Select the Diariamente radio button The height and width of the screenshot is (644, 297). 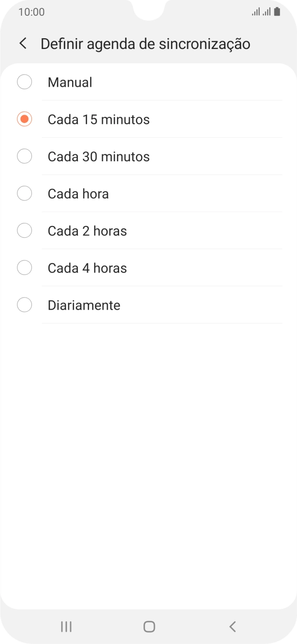(24, 305)
